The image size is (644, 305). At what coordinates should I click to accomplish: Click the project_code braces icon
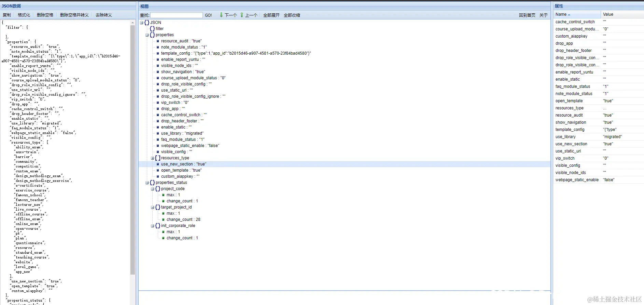(x=158, y=189)
